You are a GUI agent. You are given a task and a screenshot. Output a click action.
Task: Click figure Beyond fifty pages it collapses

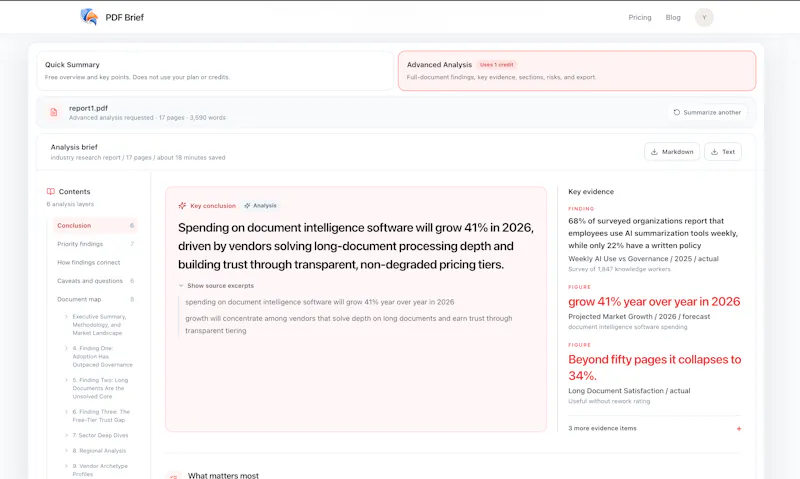[x=655, y=367]
